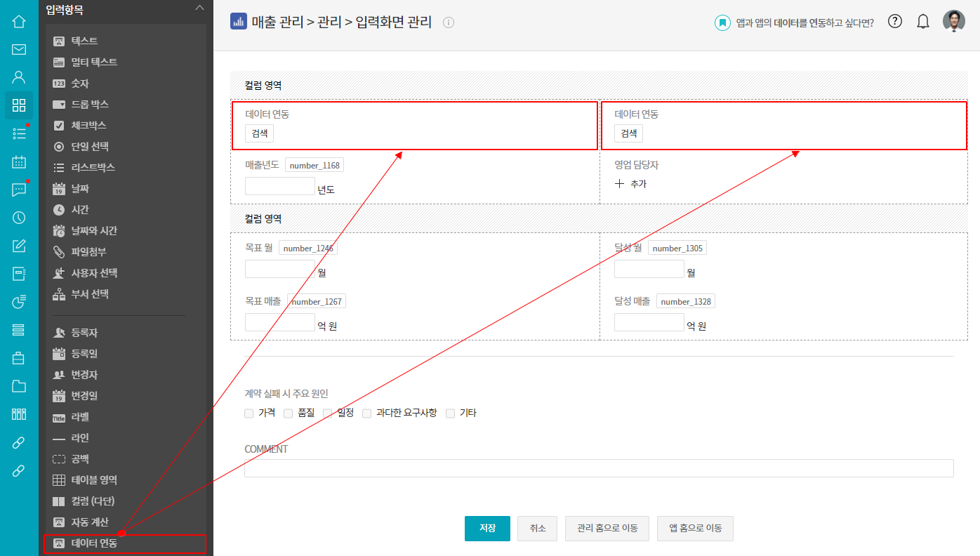
Task: Click 관리 홈으로 이동 button
Action: 607,529
